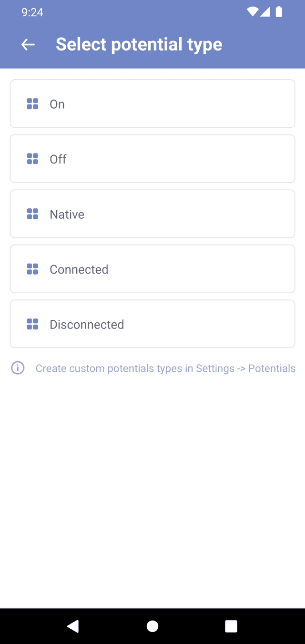Tap the info circle icon
This screenshot has width=305, height=644.
(18, 368)
